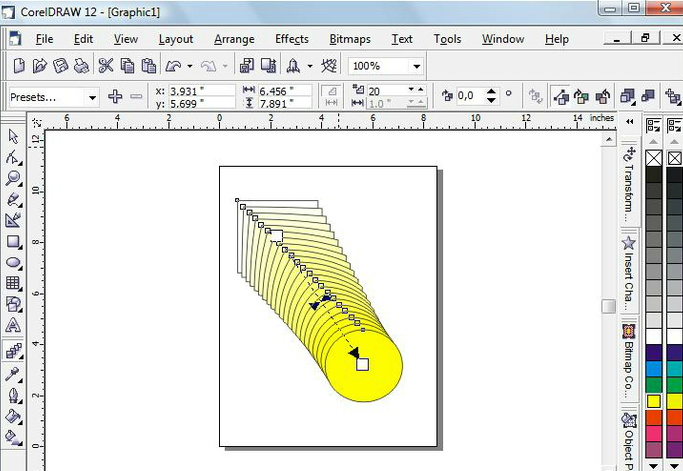683x471 pixels.
Task: Click the blend direction angle field
Action: pyautogui.click(x=470, y=95)
